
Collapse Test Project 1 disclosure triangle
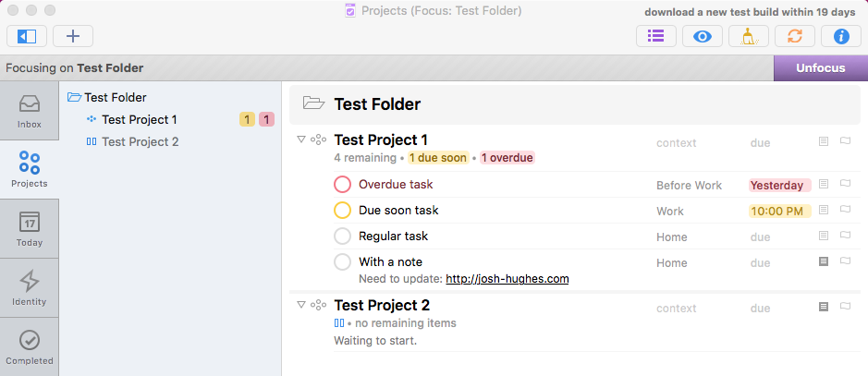(301, 139)
